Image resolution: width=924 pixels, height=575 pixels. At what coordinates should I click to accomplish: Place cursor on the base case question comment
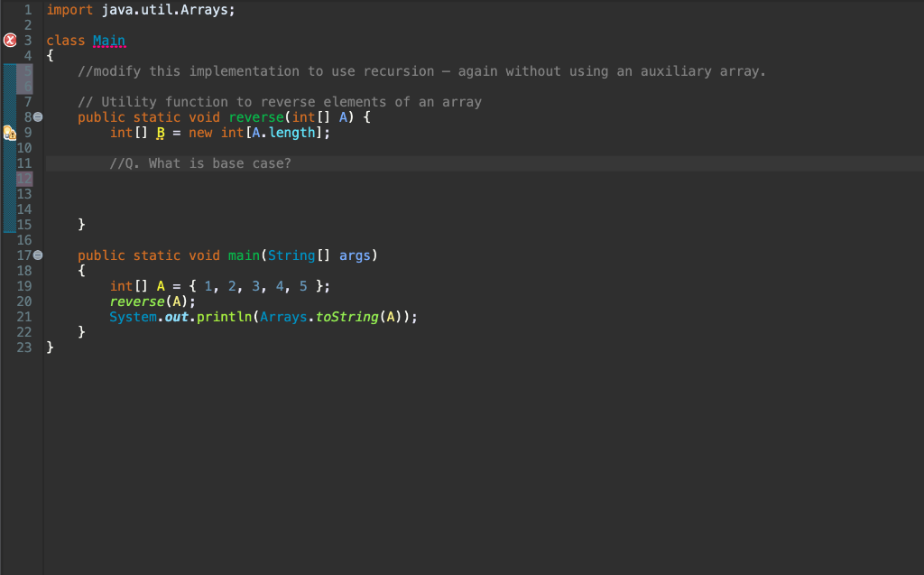coord(203,163)
